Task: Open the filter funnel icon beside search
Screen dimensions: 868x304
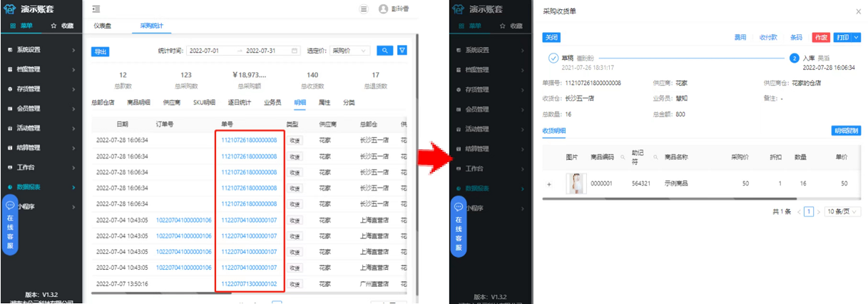Action: point(402,51)
